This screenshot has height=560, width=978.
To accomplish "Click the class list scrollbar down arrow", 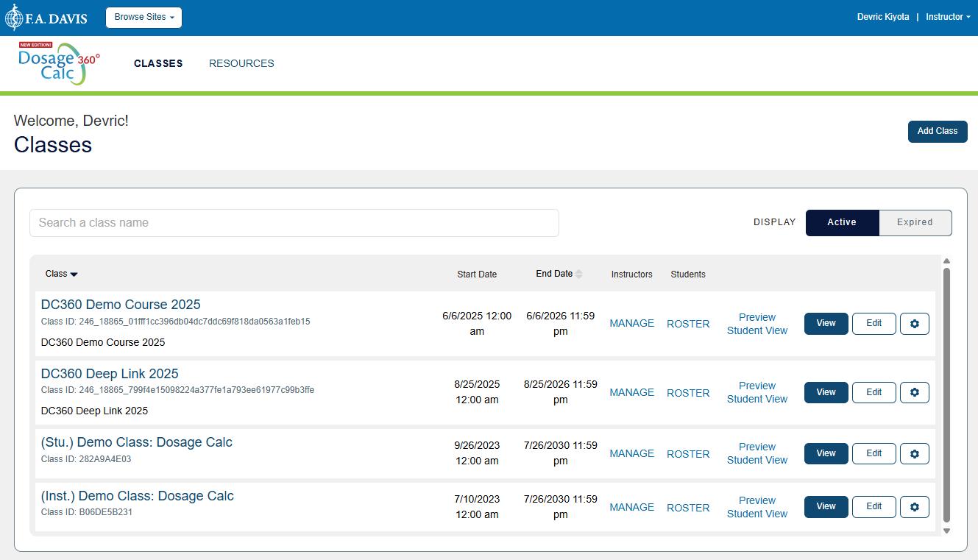I will click(946, 531).
